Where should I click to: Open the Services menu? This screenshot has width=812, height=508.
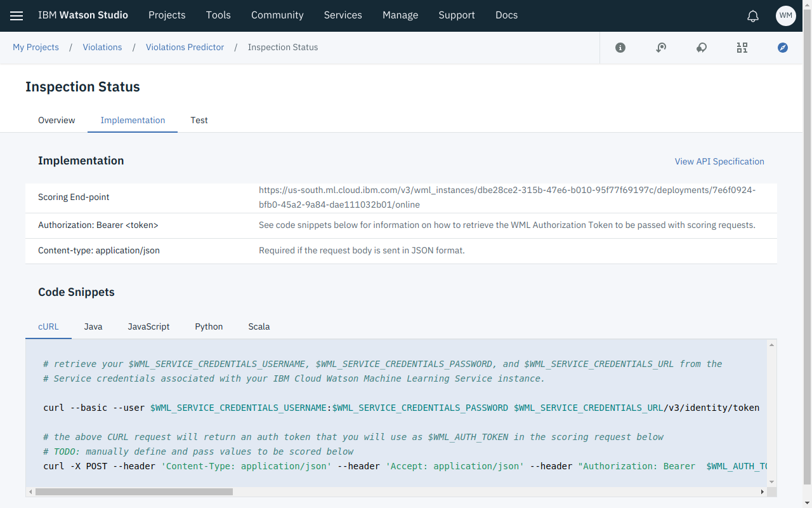343,15
